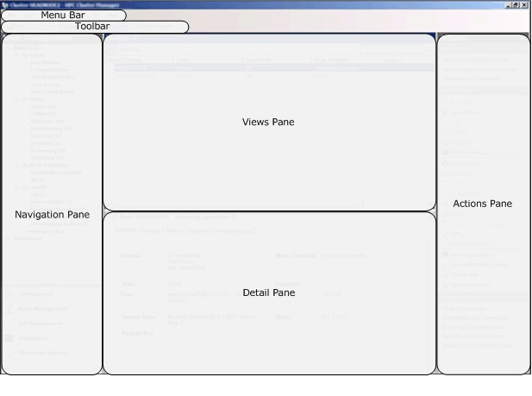Switch to the Provisioning Log tab
Screen dimensions: 532x396
click(234, 230)
